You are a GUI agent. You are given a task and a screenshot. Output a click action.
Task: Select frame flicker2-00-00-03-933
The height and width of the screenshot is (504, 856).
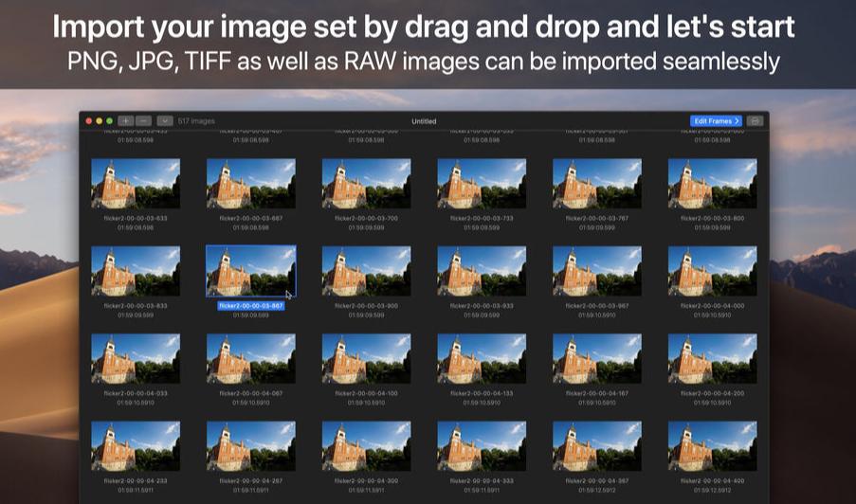482,271
